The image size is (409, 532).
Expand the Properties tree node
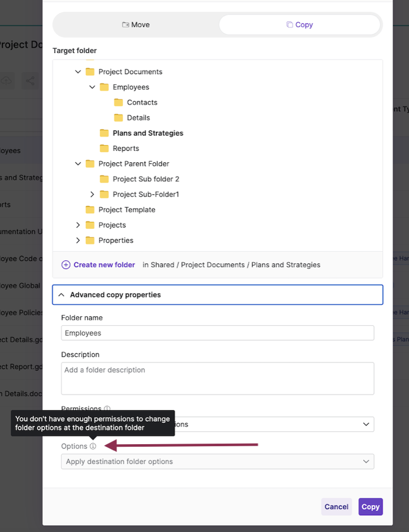coord(78,240)
